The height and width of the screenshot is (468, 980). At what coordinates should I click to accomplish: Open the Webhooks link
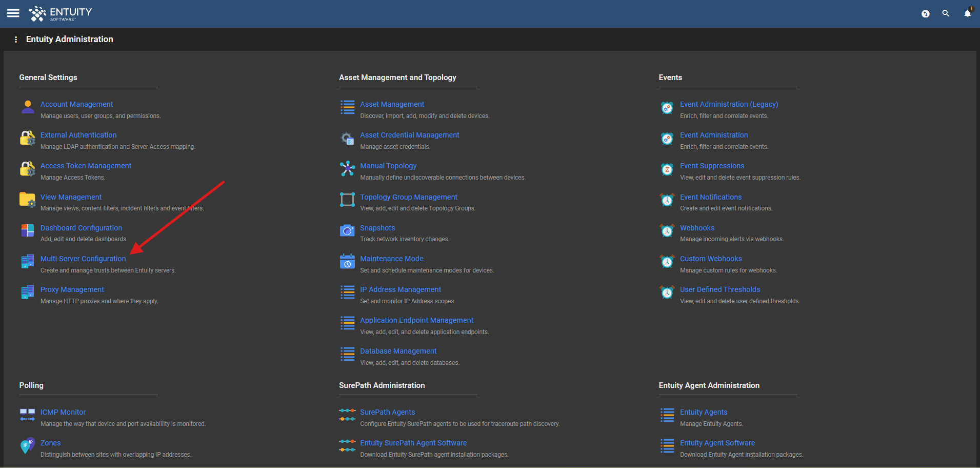coord(697,228)
